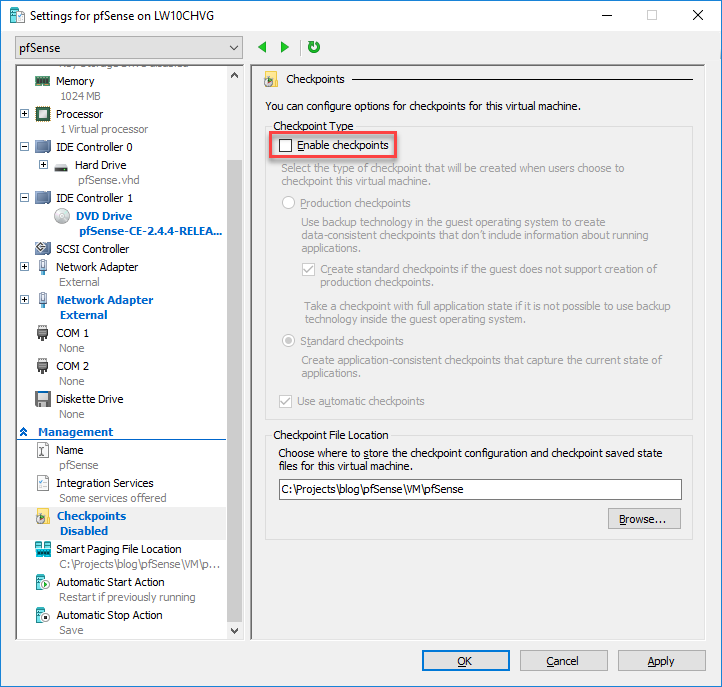Click the green forward navigation arrow
722x687 pixels.
pos(285,47)
